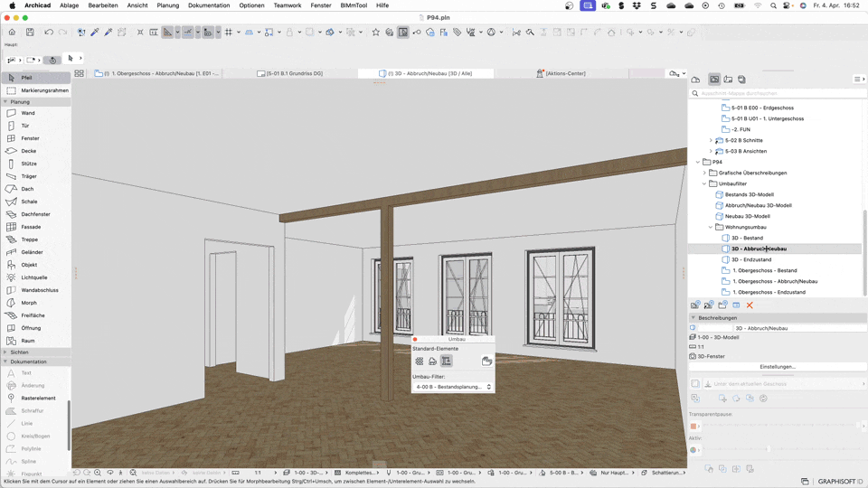Open the BIMmTool menu
The width and height of the screenshot is (868, 488).
pyautogui.click(x=354, y=5)
